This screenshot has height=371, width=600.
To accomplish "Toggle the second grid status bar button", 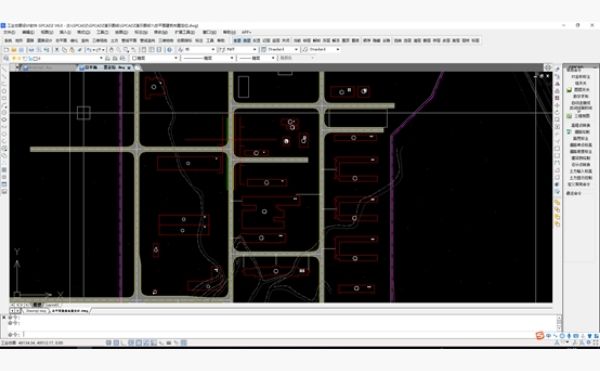I will click(x=116, y=343).
